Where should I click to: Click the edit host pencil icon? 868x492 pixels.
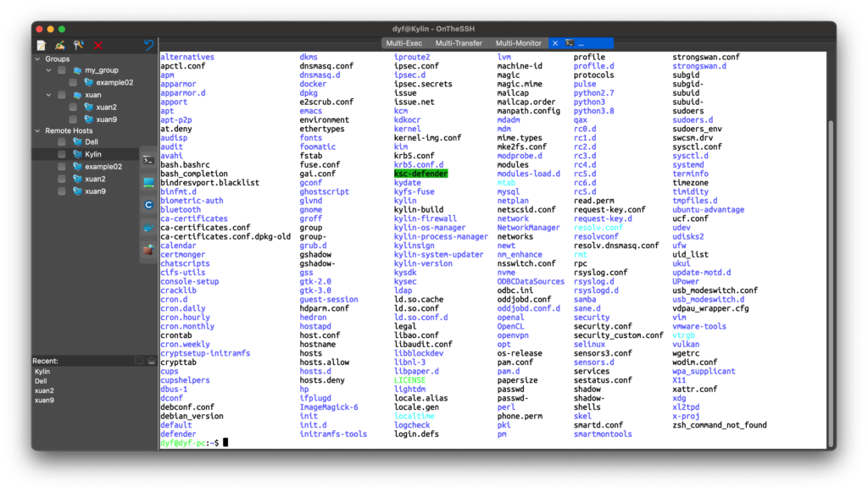[60, 45]
